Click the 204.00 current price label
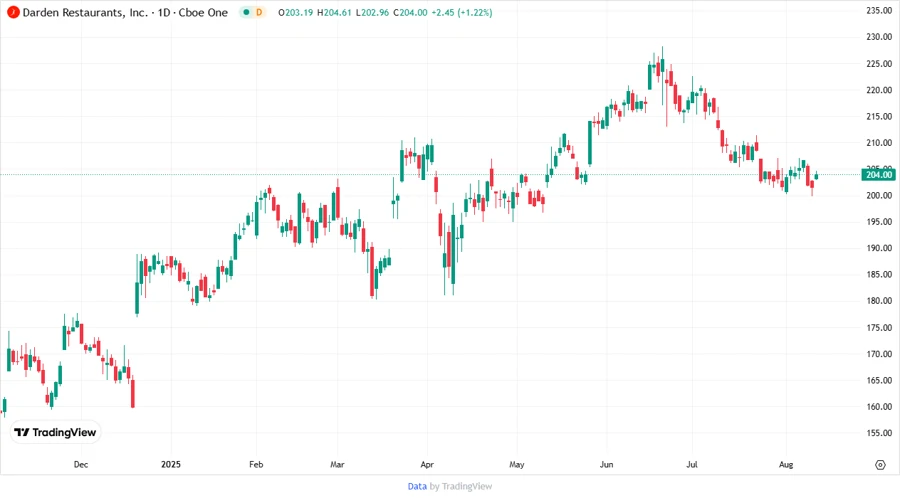Screen dimensions: 900x498 click(879, 174)
